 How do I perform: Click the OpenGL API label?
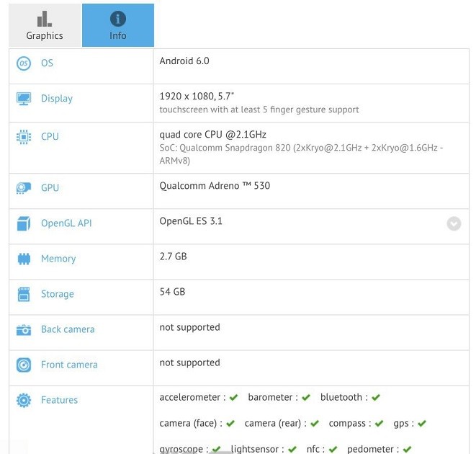coord(66,223)
